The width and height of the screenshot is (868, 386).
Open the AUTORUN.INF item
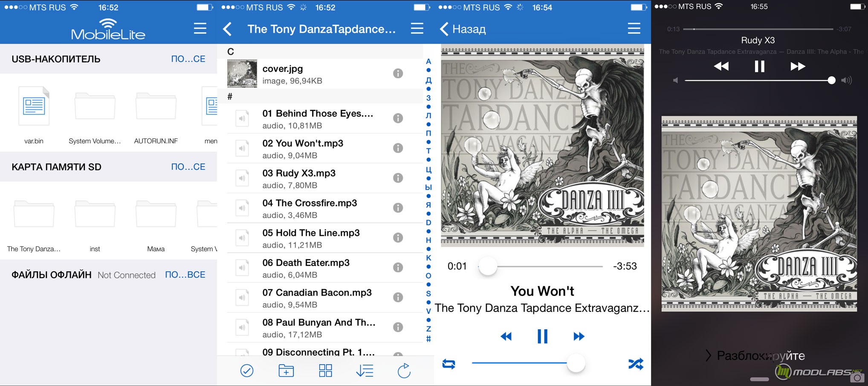tap(156, 106)
